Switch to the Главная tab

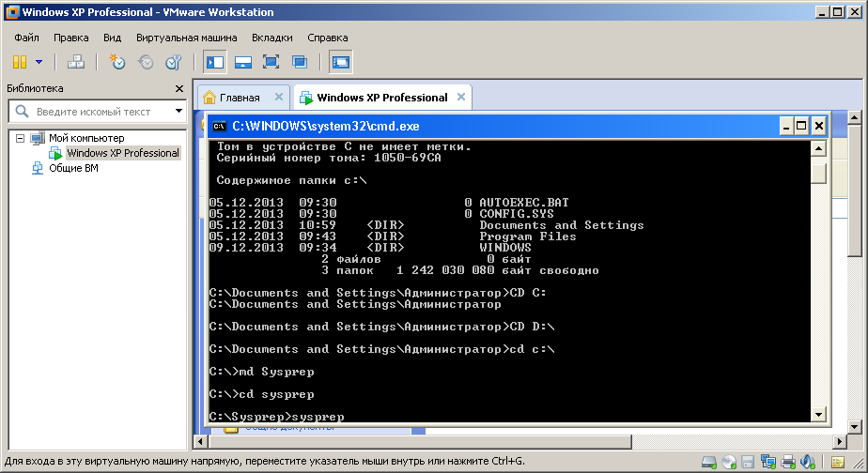tap(239, 98)
